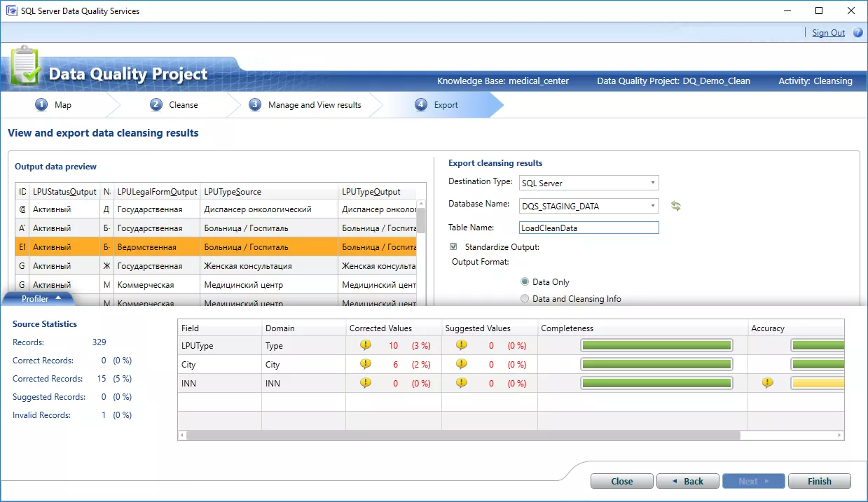868x502 pixels.
Task: Select the highlighted Ведомственная cell
Action: tap(158, 246)
